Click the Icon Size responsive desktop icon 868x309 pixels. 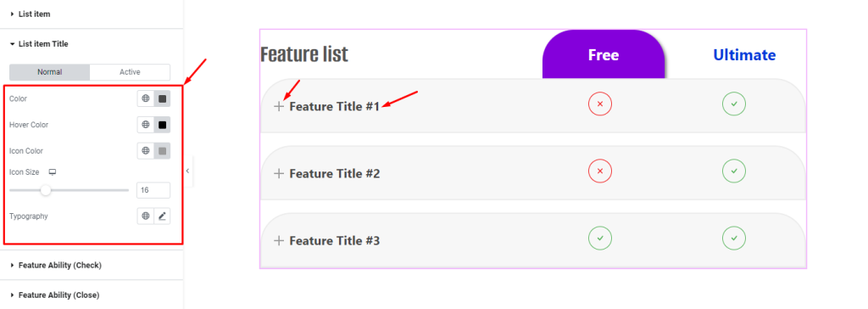click(x=53, y=172)
